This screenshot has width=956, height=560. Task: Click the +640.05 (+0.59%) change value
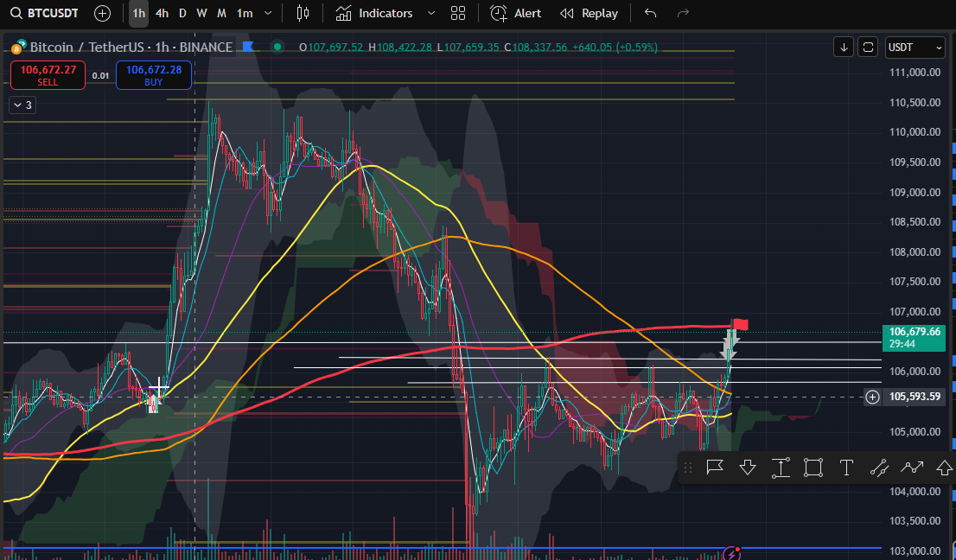coord(615,47)
